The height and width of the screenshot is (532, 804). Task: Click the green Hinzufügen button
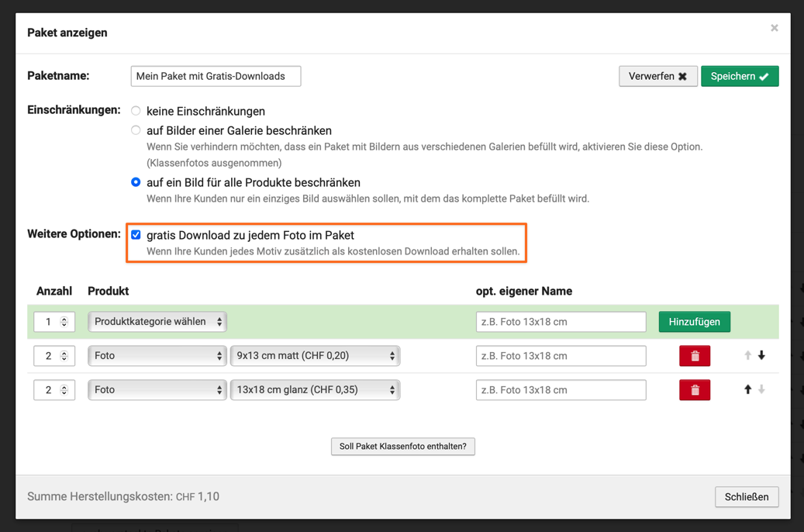694,322
